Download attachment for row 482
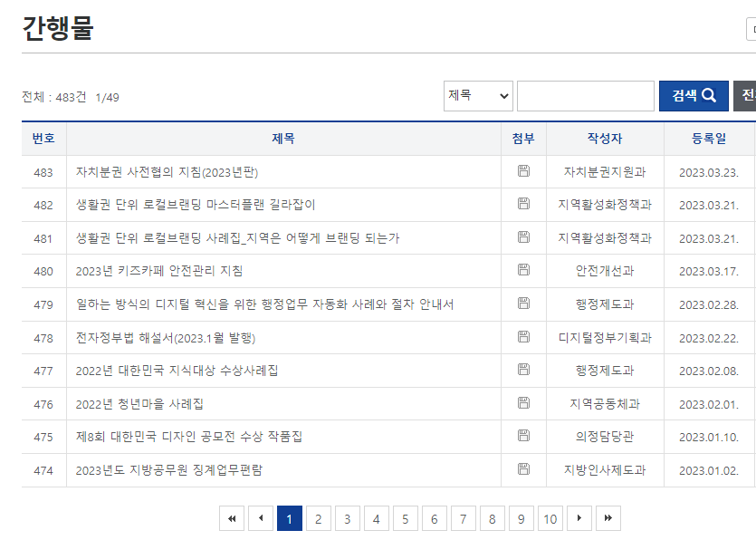This screenshot has height=540, width=756. pos(523,204)
